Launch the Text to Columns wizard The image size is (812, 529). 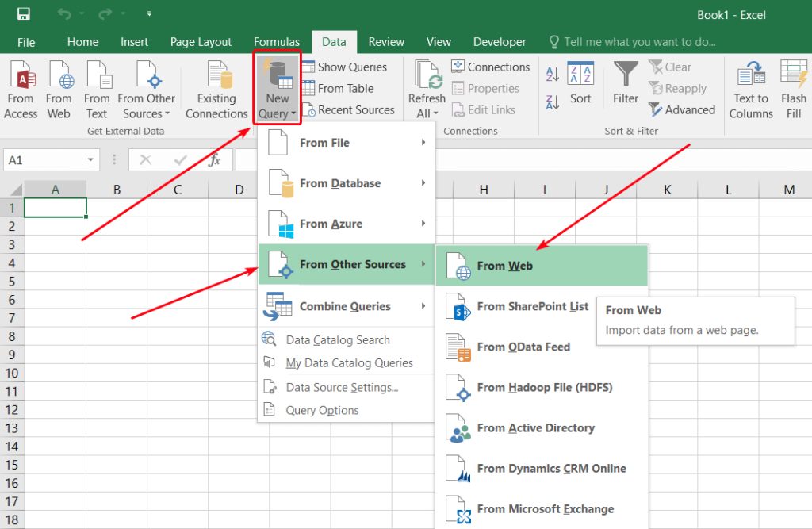click(x=750, y=87)
